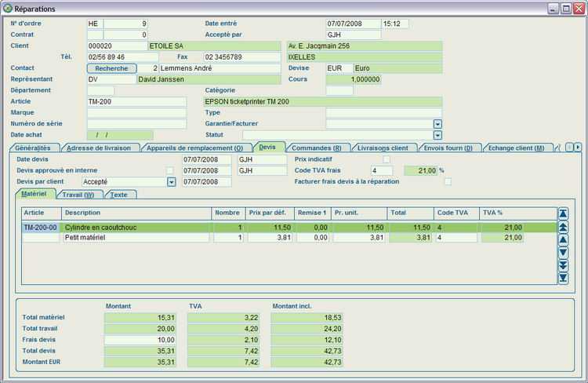This screenshot has height=383, width=588.
Task: Click the double up arrow page-up button
Action: (563, 226)
